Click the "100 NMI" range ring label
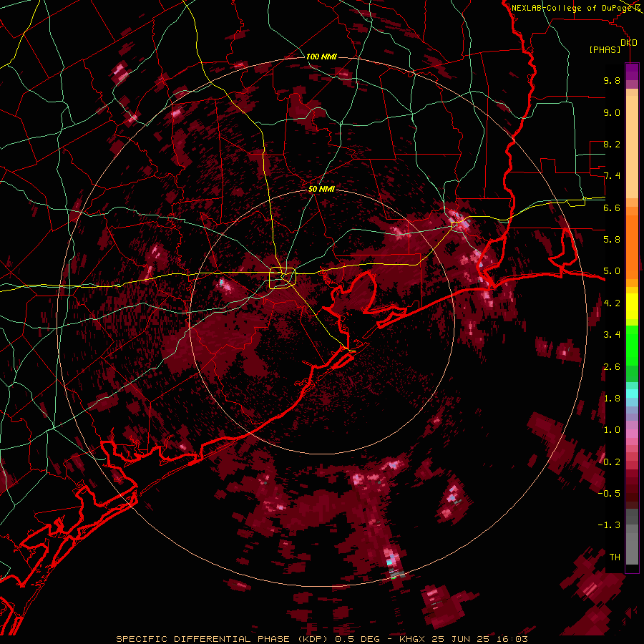The width and height of the screenshot is (644, 644). [x=321, y=57]
